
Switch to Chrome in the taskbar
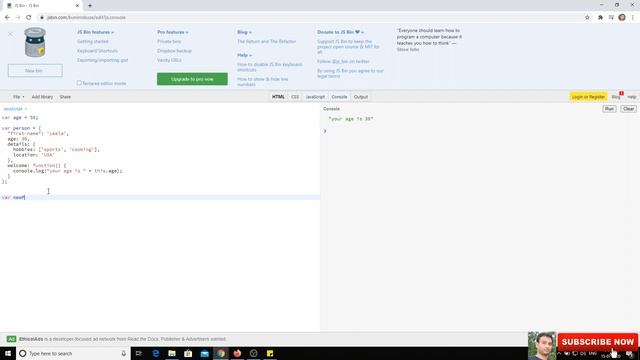(x=221, y=353)
